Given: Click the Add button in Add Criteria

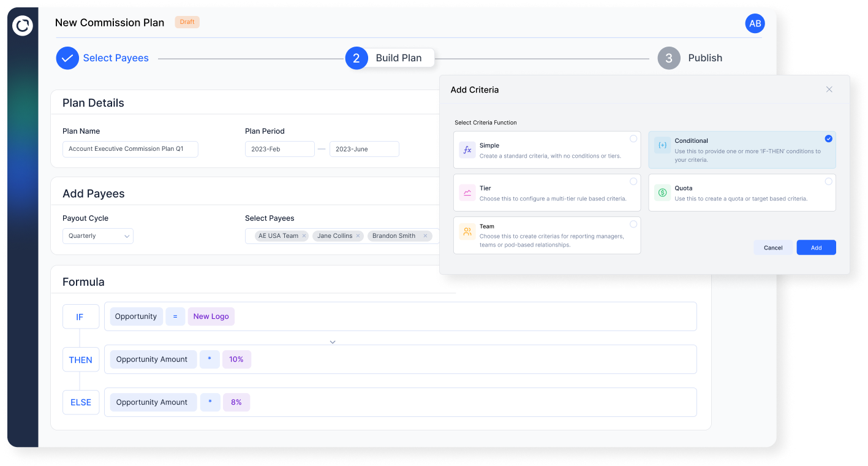Looking at the screenshot, I should (x=817, y=248).
